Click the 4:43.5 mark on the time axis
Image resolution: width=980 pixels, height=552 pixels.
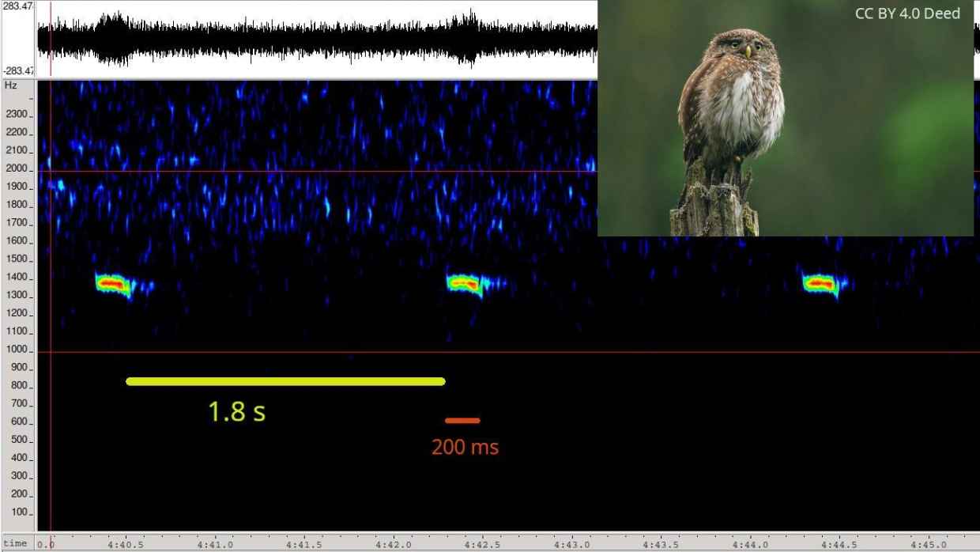661,544
